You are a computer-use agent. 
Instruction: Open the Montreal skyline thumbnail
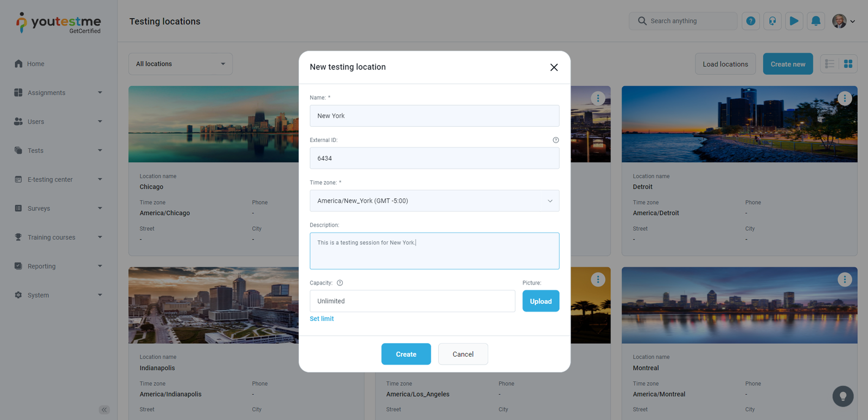point(739,305)
